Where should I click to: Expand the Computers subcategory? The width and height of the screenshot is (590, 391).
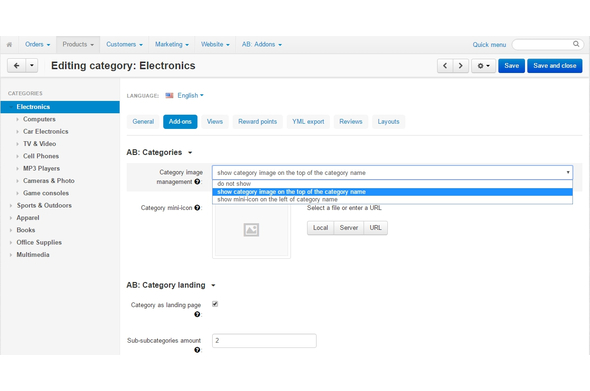click(x=17, y=119)
